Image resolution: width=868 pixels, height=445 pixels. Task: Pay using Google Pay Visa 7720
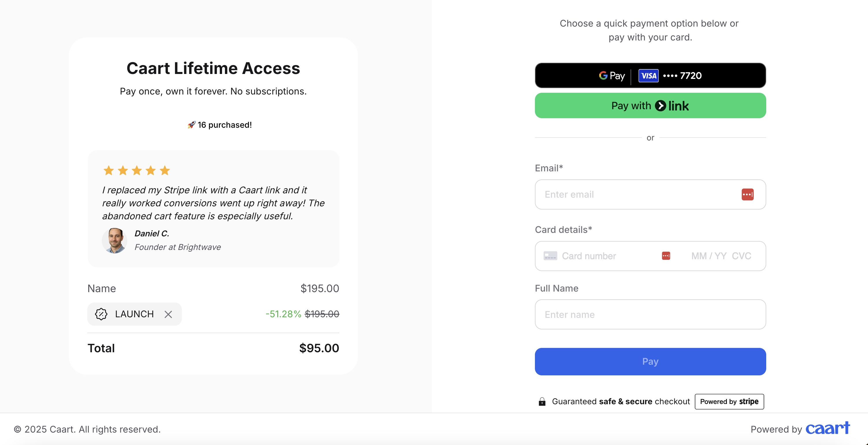[x=650, y=75]
